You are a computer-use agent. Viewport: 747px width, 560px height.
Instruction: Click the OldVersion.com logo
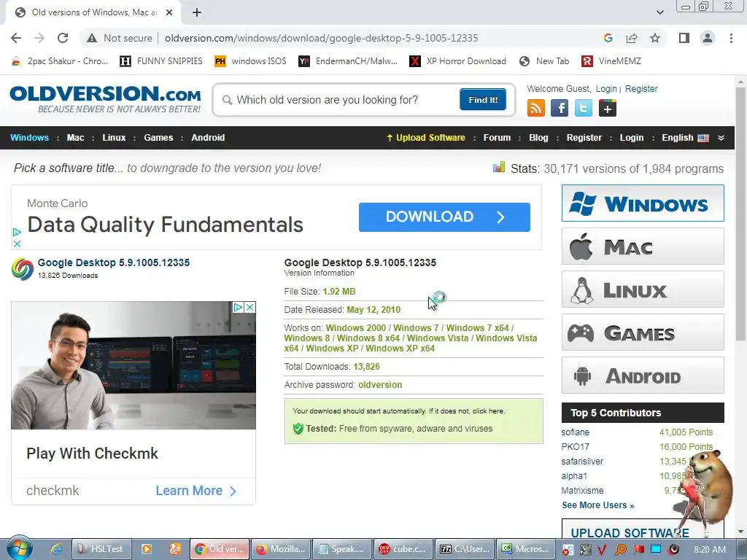(105, 99)
